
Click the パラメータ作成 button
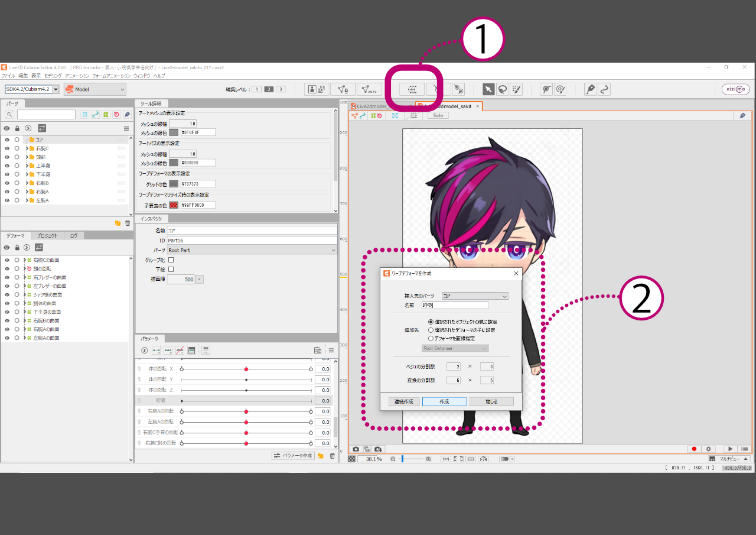[292, 456]
